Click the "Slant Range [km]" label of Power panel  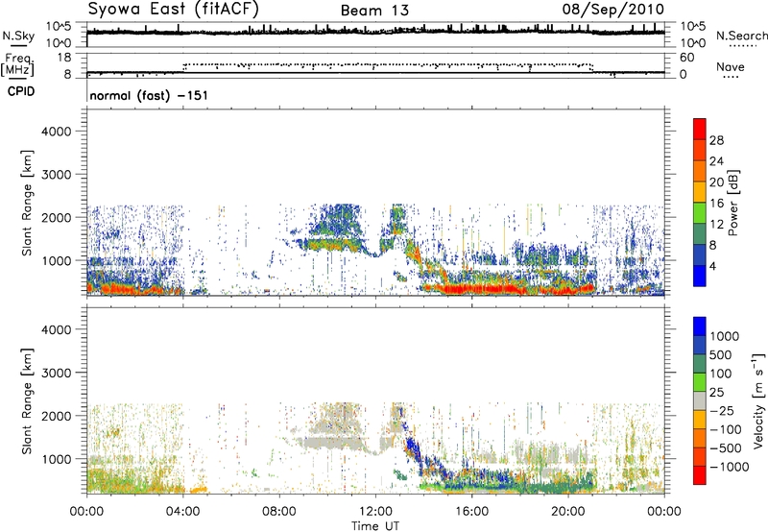pyautogui.click(x=27, y=203)
